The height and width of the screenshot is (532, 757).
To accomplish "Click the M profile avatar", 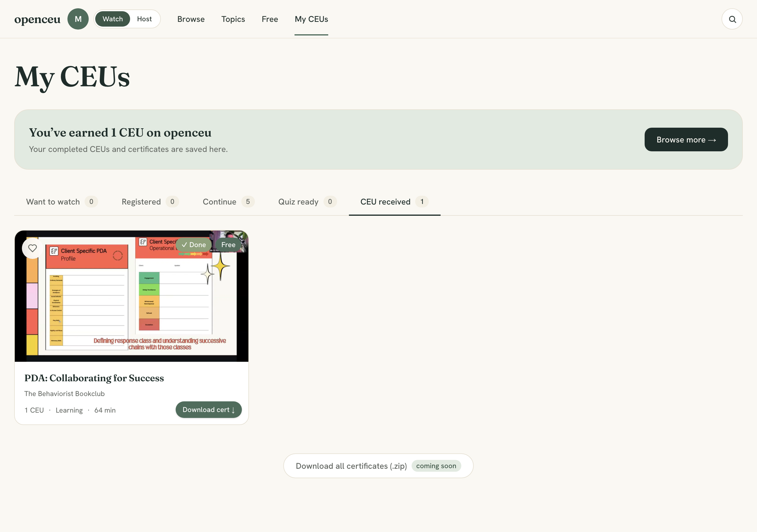I will coord(78,19).
